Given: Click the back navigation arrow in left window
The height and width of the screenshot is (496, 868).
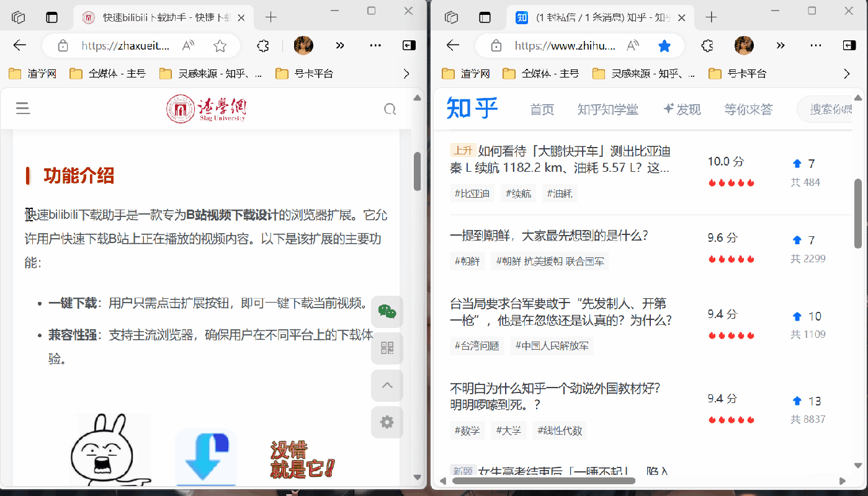Looking at the screenshot, I should tap(19, 45).
